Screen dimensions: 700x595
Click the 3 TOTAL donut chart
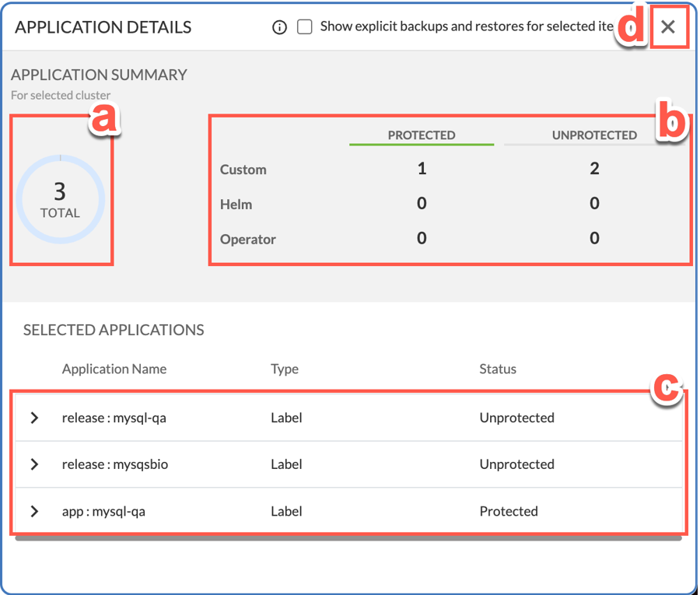[60, 198]
